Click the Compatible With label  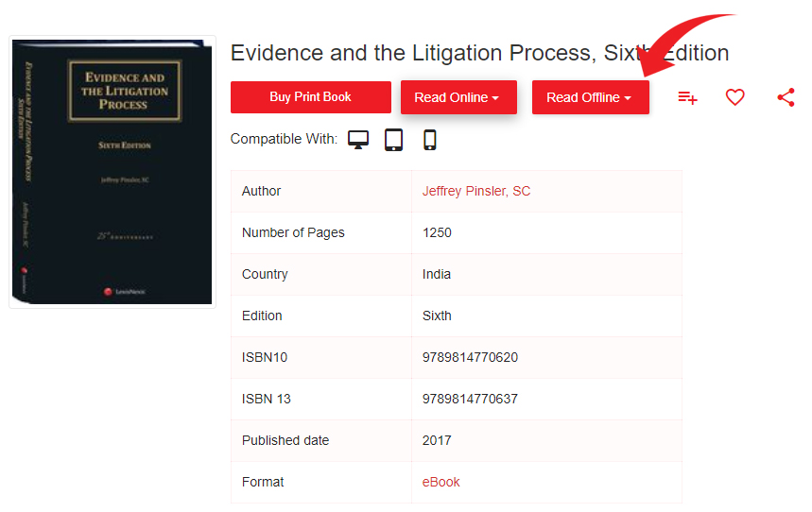coord(284,139)
